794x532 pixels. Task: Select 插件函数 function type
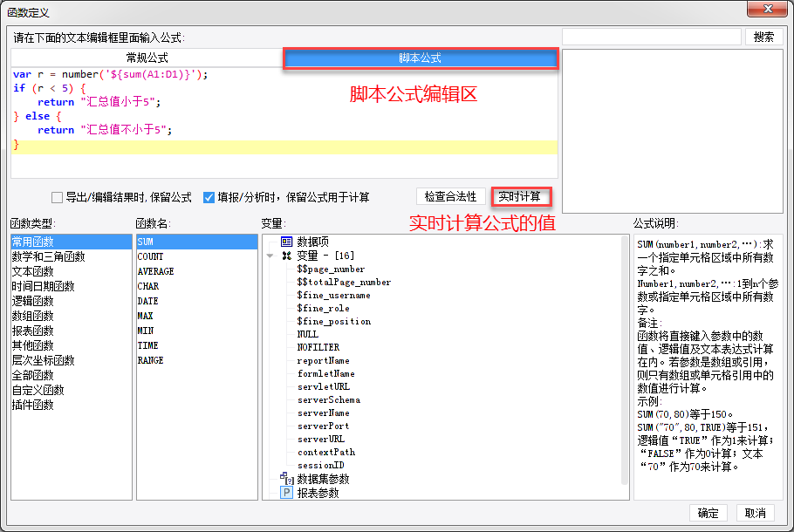click(71, 405)
